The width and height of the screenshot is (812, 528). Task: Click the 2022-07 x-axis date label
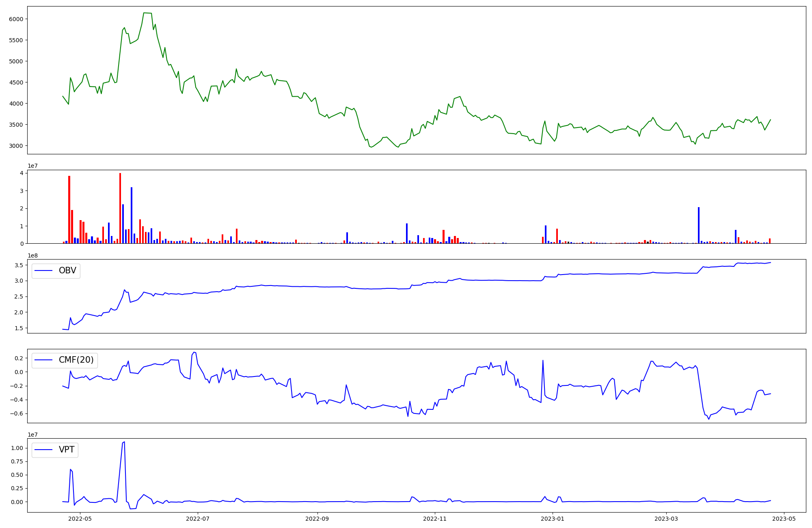[197, 519]
